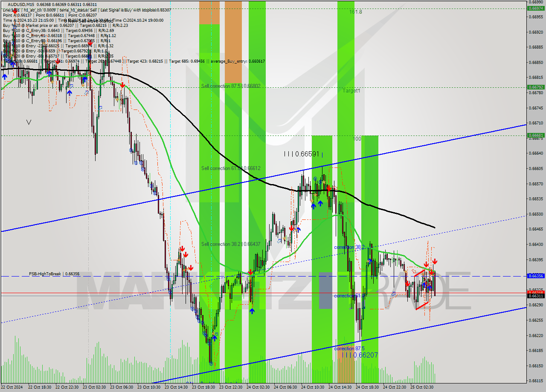Screen dimensions: 546x392
Task: Click price axis value 0.66115
Action: [x=536, y=380]
